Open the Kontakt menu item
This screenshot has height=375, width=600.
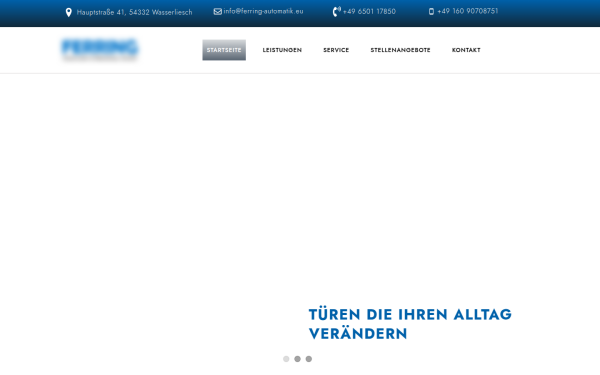466,50
